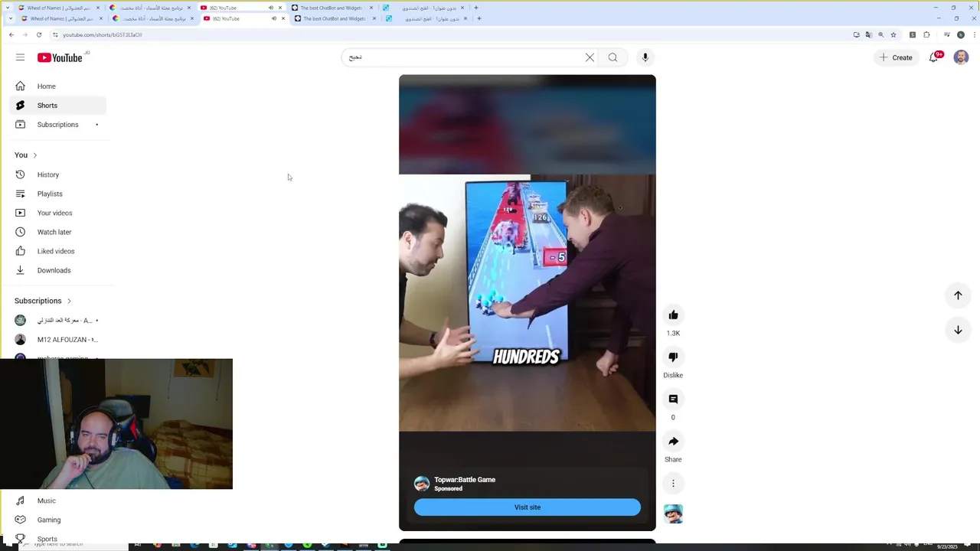
Task: Go back with the browser back arrow
Action: pos(11,34)
